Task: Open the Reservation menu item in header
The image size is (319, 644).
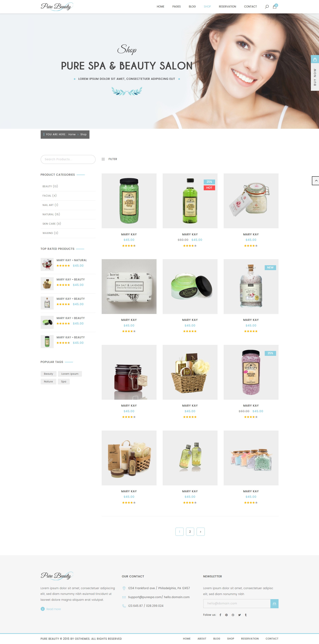Action: (227, 6)
